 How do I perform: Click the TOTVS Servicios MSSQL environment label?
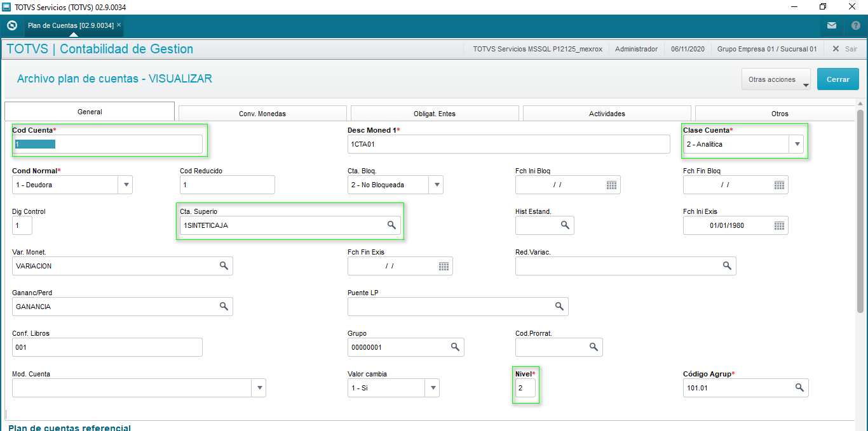pos(538,49)
